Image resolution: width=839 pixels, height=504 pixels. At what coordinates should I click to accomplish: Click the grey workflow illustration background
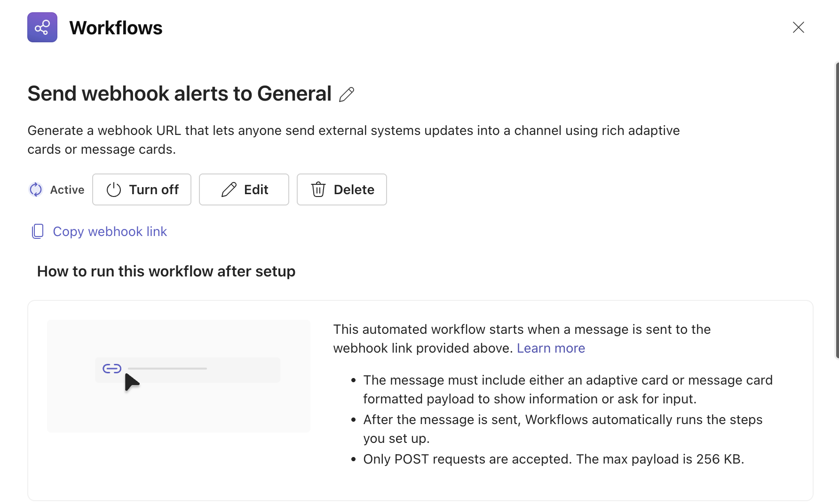(179, 409)
